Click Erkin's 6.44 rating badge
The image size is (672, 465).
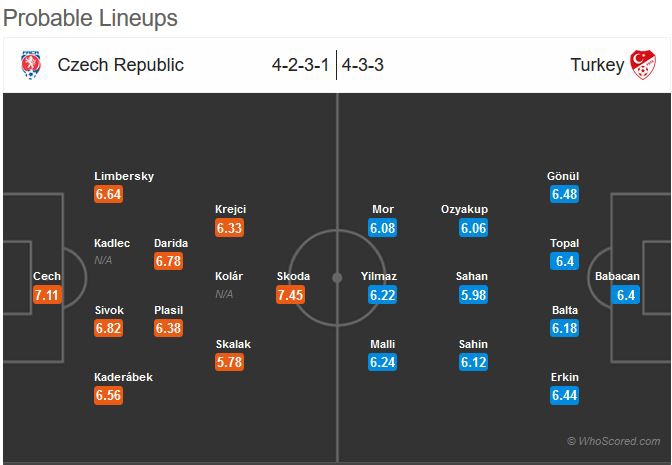(564, 396)
